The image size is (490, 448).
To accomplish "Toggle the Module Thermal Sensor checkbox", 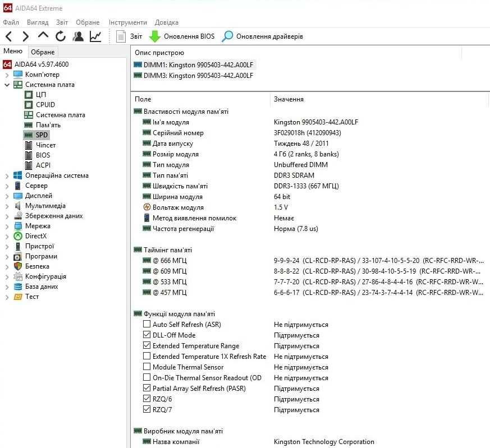I will [x=146, y=367].
